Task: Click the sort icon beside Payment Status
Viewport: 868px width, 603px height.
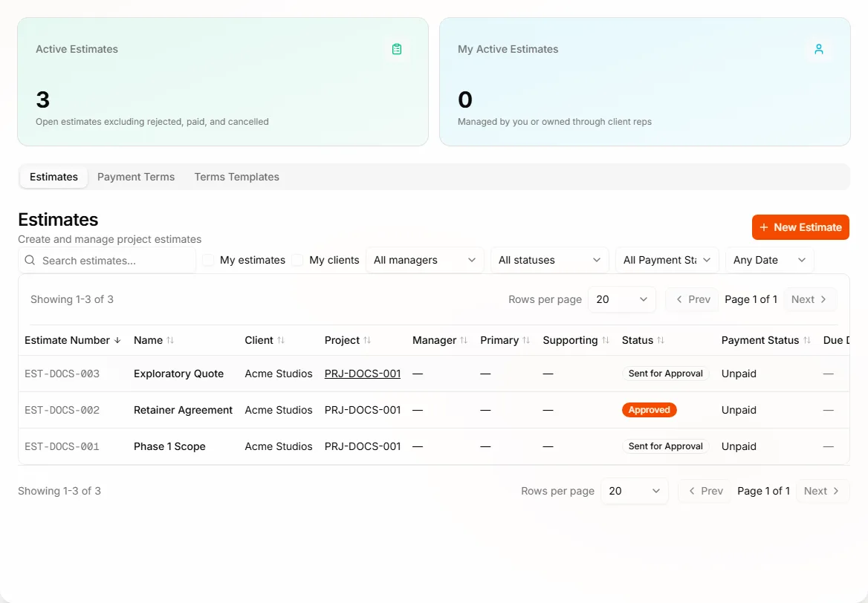Action: (806, 340)
